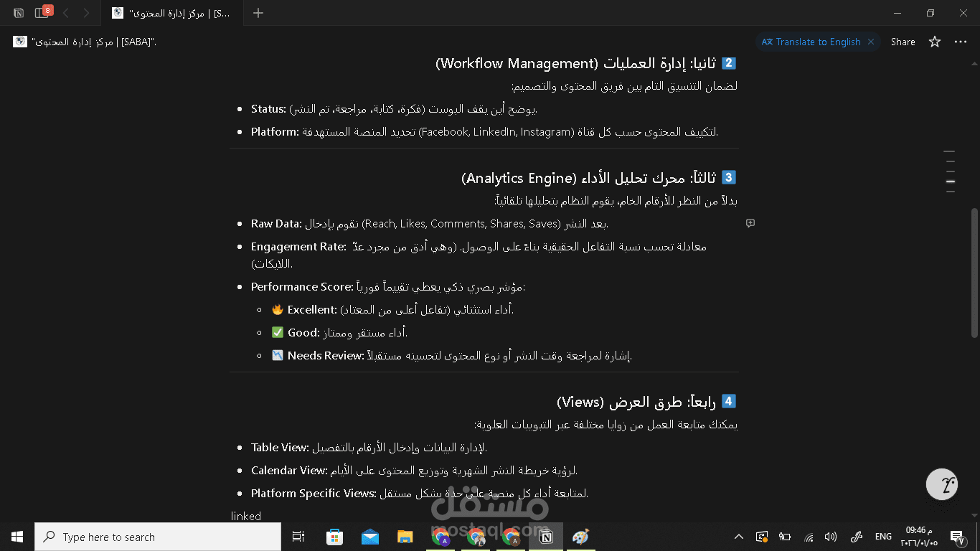Open Mail app from taskbar
The image size is (980, 551).
(x=370, y=537)
